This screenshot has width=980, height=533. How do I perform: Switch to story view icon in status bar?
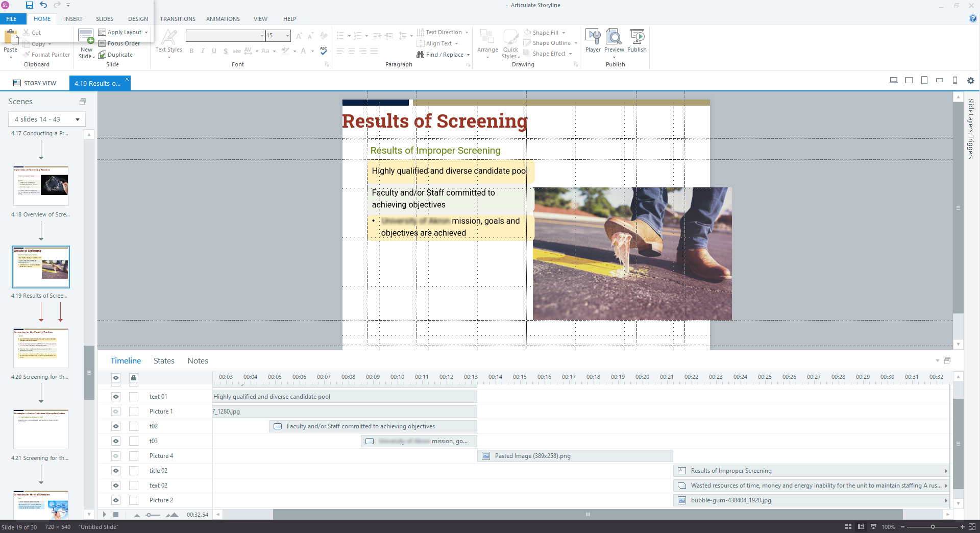(848, 526)
